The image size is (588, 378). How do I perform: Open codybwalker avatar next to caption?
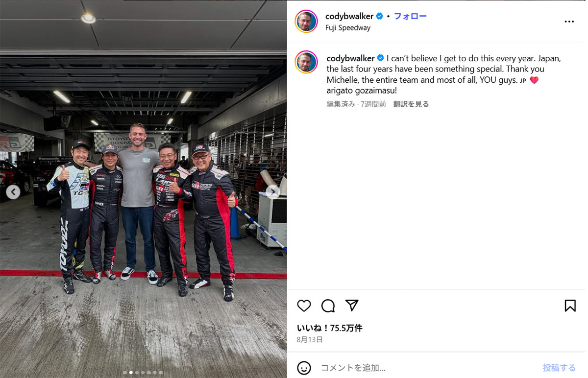click(x=306, y=62)
